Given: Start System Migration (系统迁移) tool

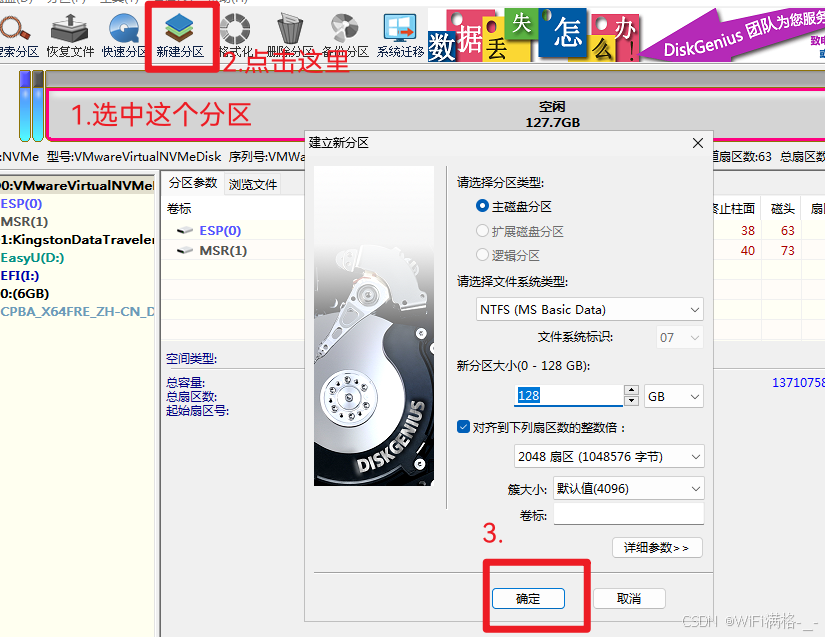Looking at the screenshot, I should pos(400,36).
